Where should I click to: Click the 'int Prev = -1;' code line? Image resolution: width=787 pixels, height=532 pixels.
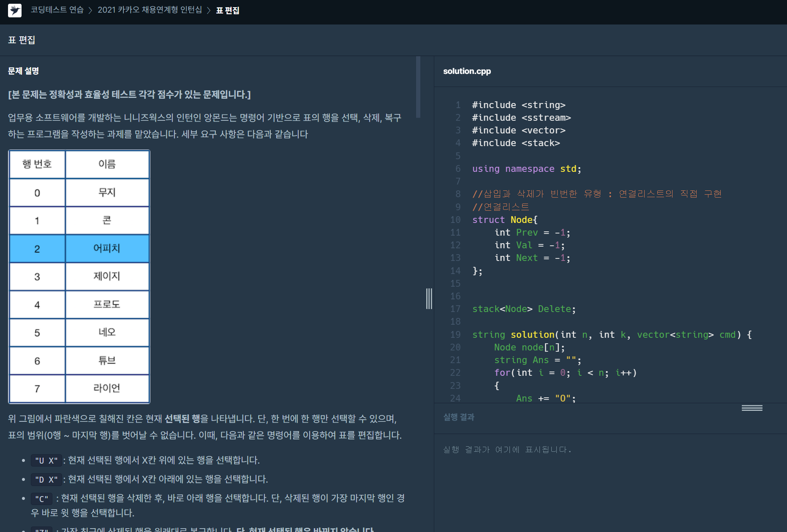pos(532,233)
